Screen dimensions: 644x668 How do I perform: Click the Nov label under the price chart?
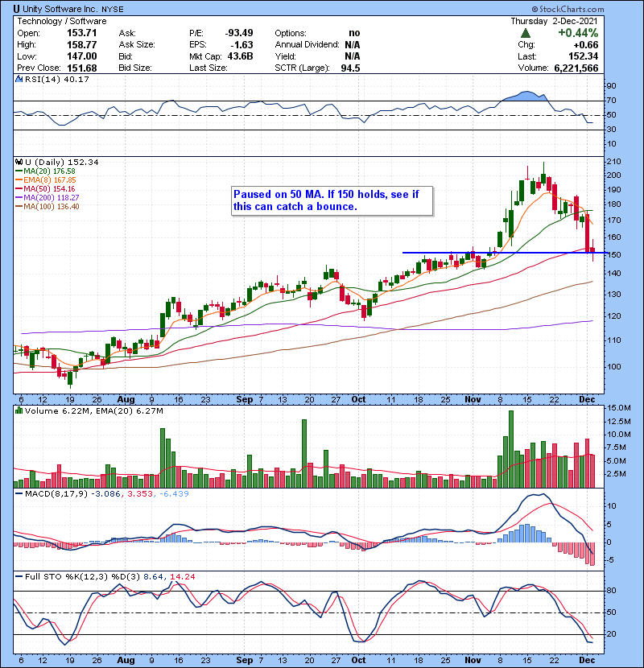473,400
